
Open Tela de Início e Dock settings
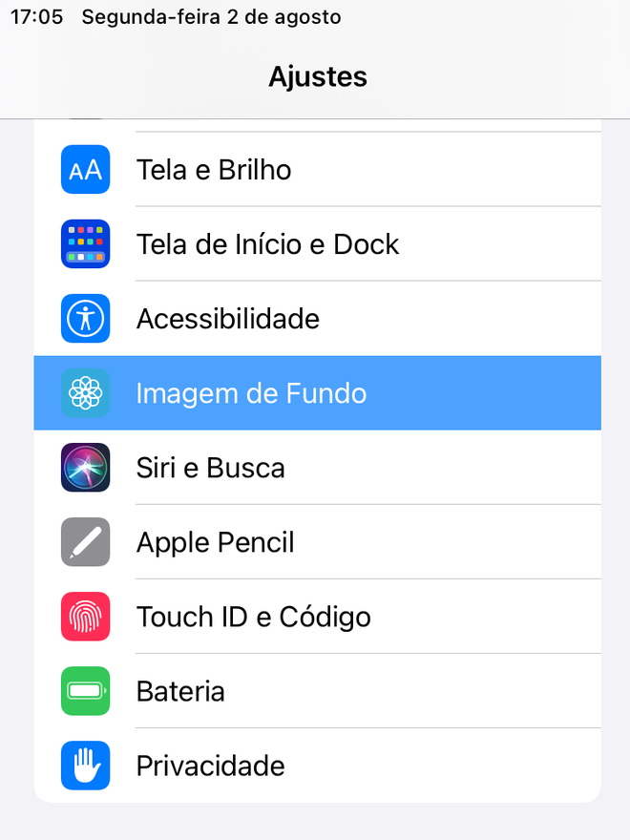tap(317, 243)
